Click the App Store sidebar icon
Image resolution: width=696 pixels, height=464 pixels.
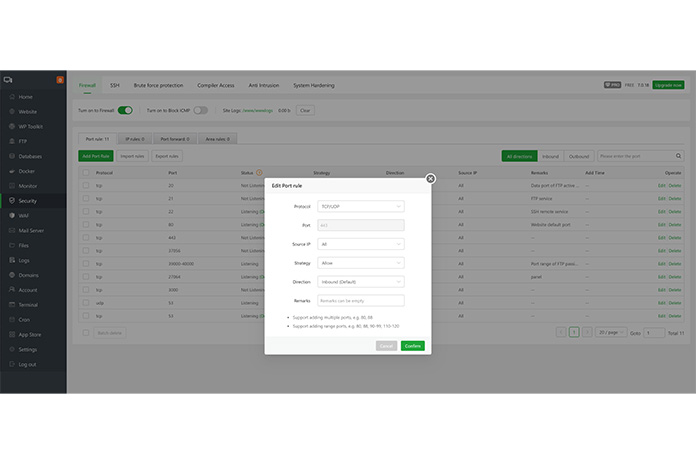(x=9, y=334)
